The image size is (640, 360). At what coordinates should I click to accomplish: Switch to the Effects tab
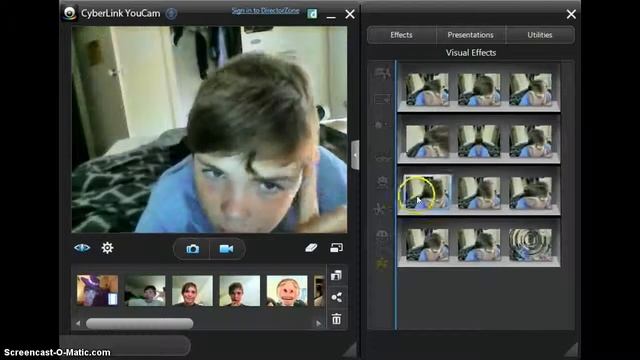coord(401,35)
